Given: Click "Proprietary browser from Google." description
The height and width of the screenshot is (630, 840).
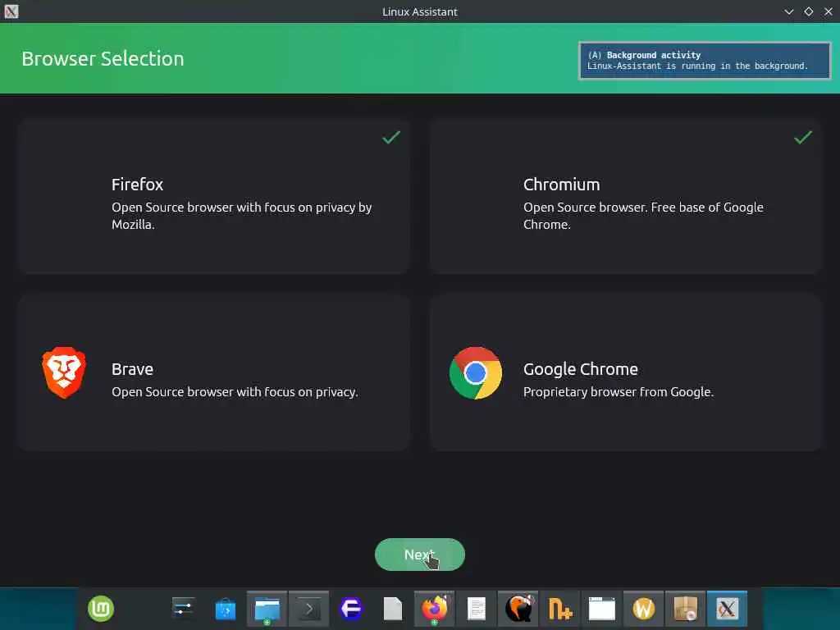Looking at the screenshot, I should (x=619, y=392).
